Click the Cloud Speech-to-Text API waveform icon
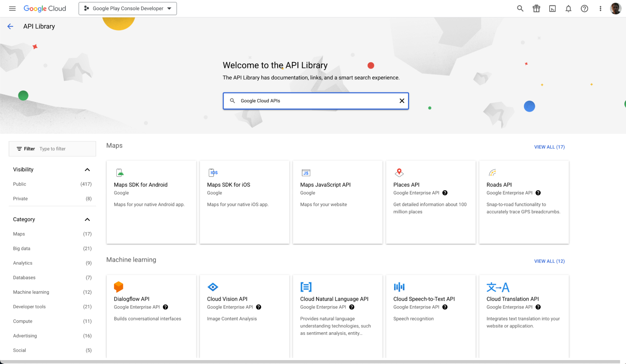This screenshot has height=364, width=626. (399, 287)
